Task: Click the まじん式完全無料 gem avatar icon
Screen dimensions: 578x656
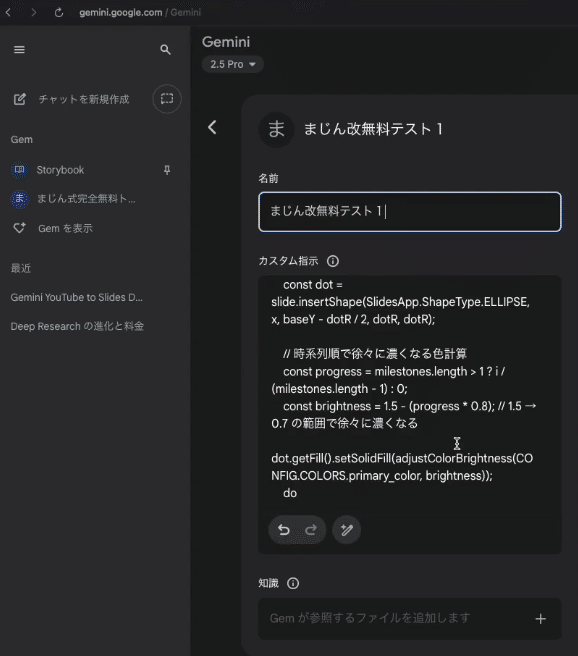Action: tap(19, 199)
